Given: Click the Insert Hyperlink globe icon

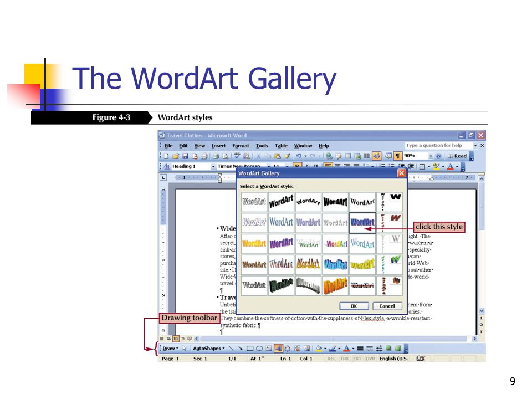Looking at the screenshot, I should pyautogui.click(x=329, y=156).
